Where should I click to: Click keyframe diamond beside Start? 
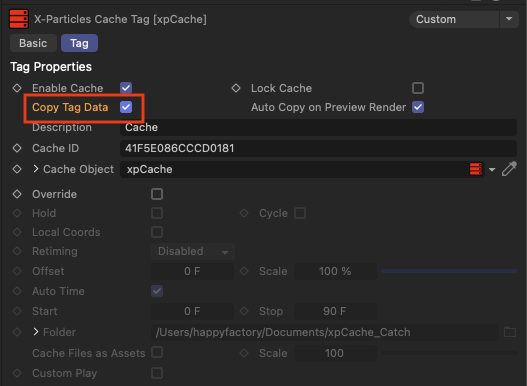[17, 311]
